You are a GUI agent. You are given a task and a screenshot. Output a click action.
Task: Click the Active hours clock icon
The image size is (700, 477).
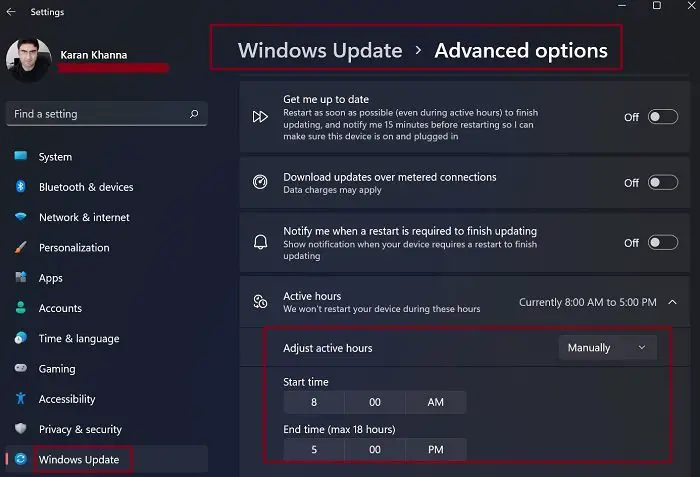(260, 302)
